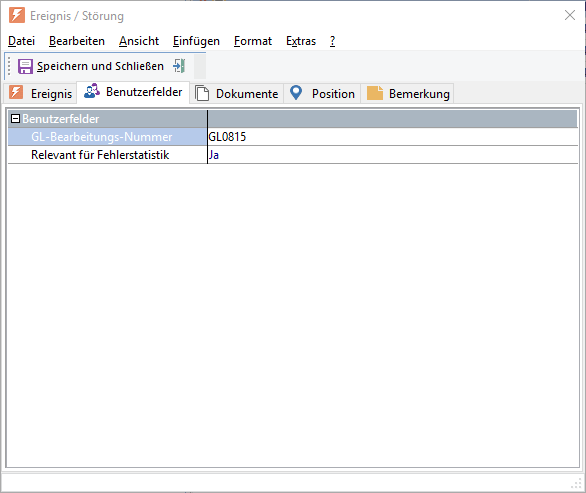
Task: Switch to the Position tab
Action: (323, 93)
